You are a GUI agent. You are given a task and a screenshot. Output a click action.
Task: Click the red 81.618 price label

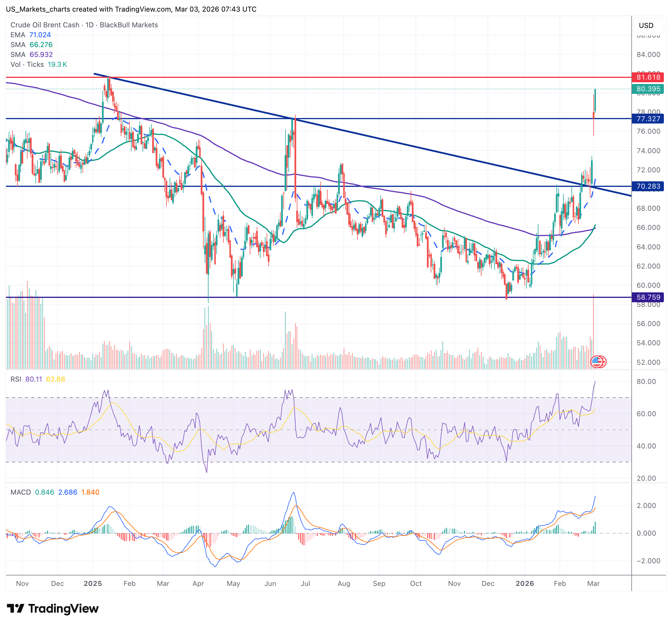(x=648, y=77)
